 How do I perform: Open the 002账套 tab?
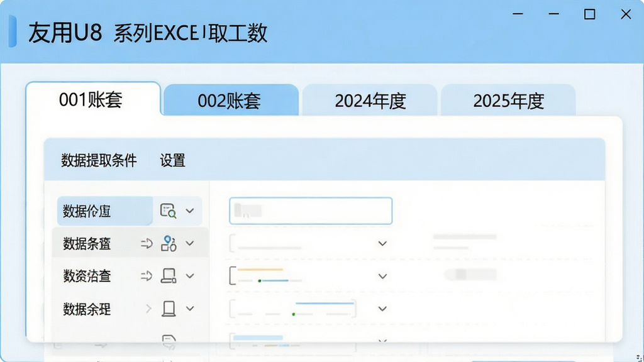pyautogui.click(x=231, y=100)
